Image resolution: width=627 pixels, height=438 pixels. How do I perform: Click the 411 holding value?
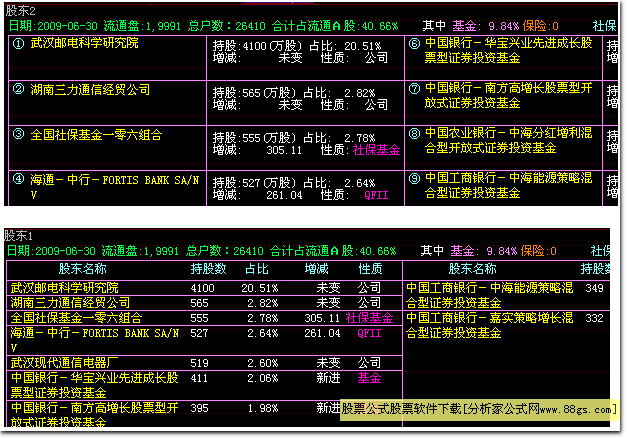[200, 378]
